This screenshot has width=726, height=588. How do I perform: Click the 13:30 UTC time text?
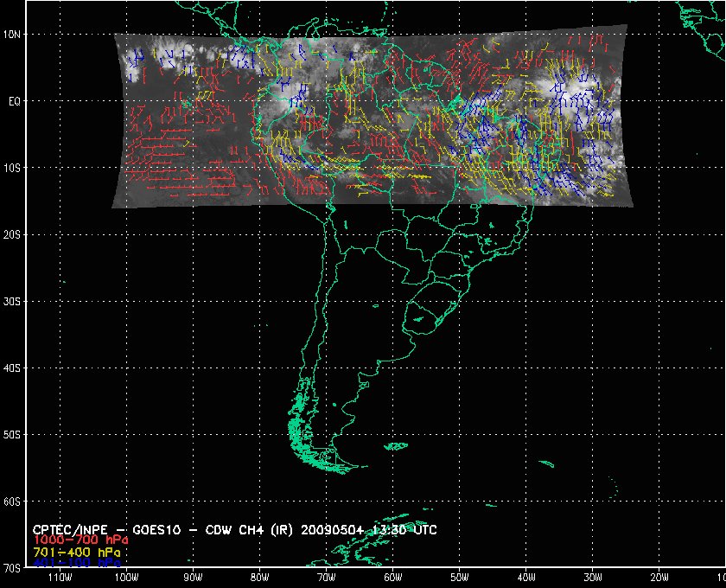404,530
